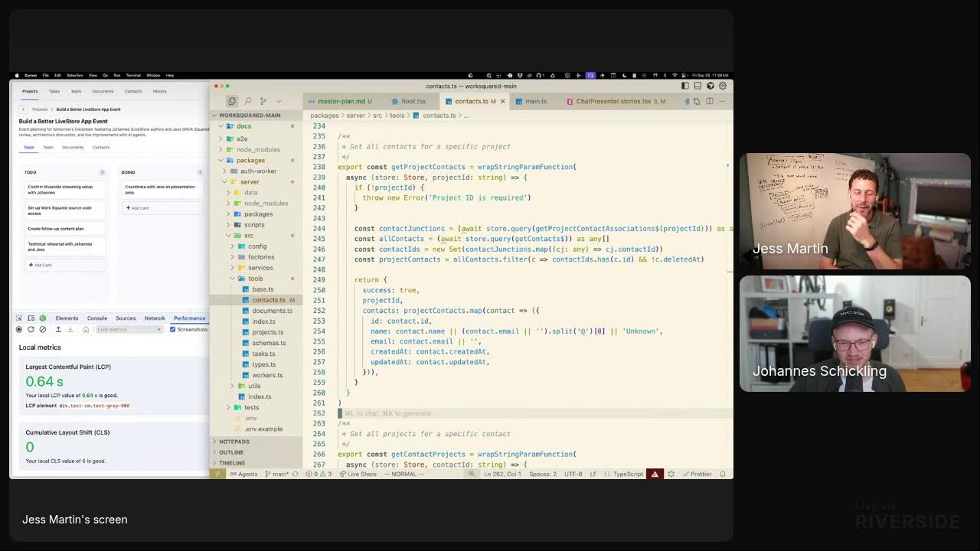The width and height of the screenshot is (980, 551).
Task: Open 'Coordinate with Jess on presentation prep' card
Action: 162,189
